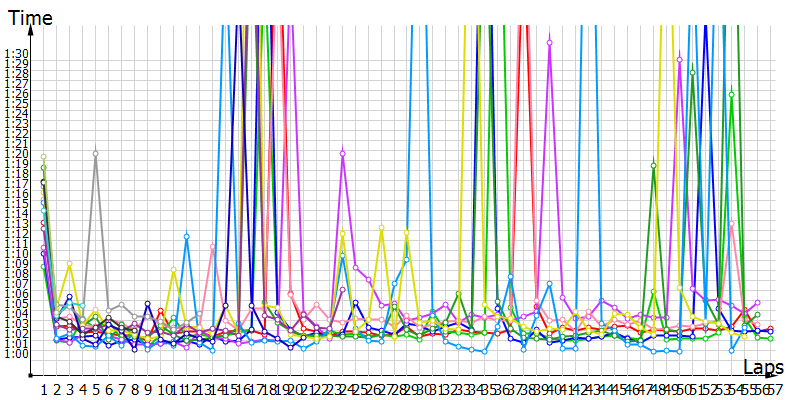
Task: Click the yellow data point peak at lap 11
Action: [x=174, y=270]
